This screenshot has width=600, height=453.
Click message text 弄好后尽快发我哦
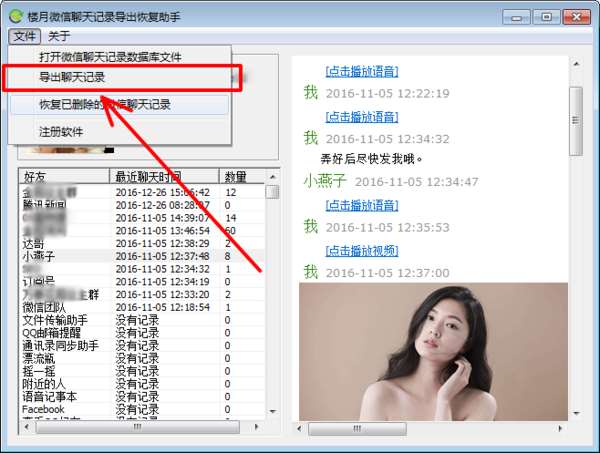pyautogui.click(x=371, y=158)
